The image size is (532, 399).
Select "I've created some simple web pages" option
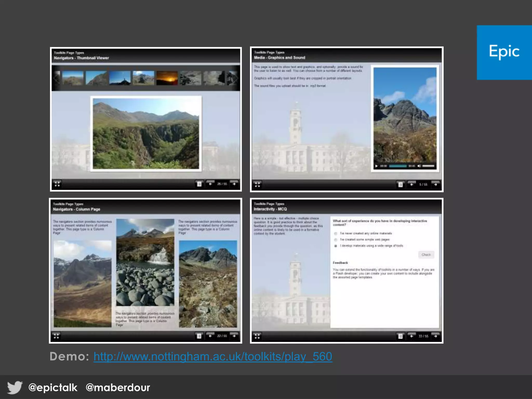coord(336,240)
